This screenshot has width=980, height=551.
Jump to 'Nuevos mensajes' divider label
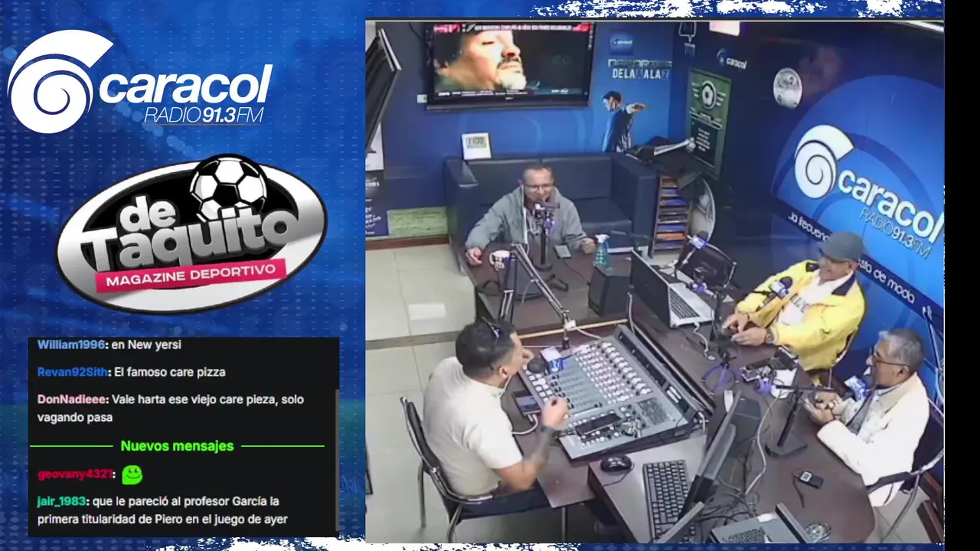click(177, 446)
